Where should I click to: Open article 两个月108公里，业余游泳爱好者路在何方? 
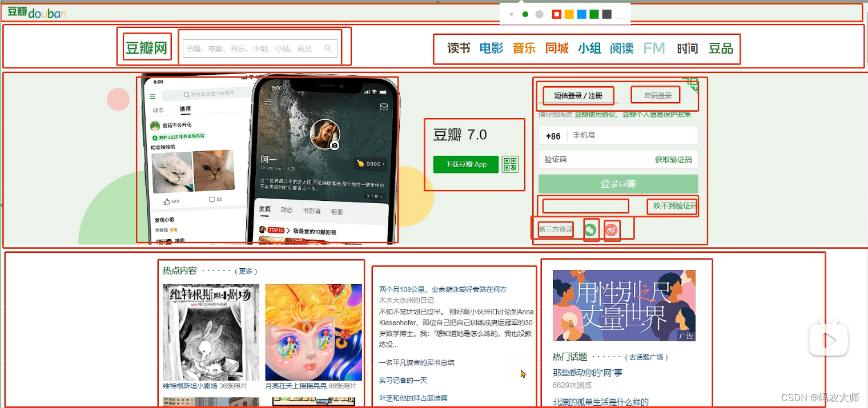tap(443, 289)
